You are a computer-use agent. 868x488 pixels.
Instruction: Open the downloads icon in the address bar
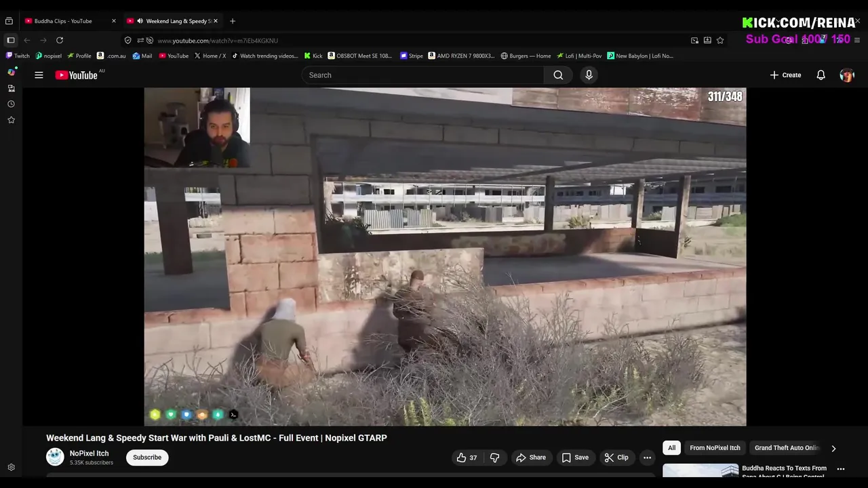point(707,41)
